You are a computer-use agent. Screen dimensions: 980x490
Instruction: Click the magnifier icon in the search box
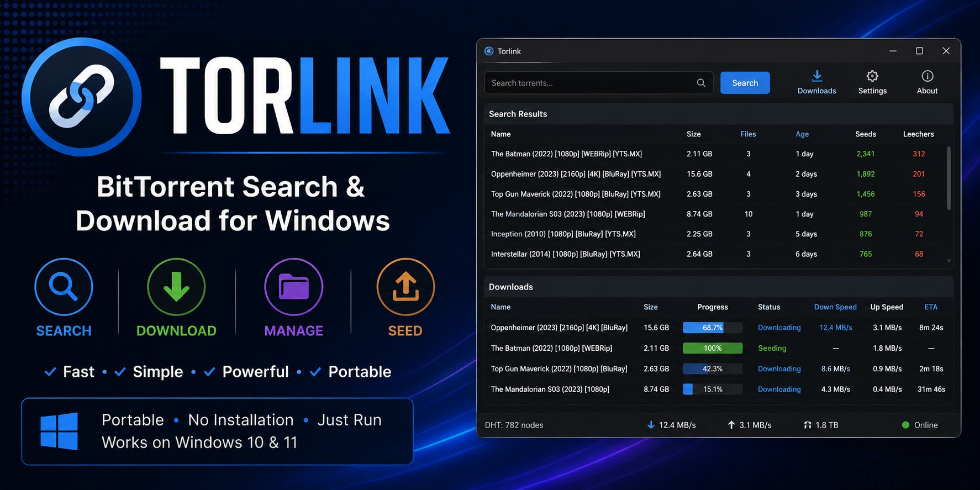click(x=701, y=83)
